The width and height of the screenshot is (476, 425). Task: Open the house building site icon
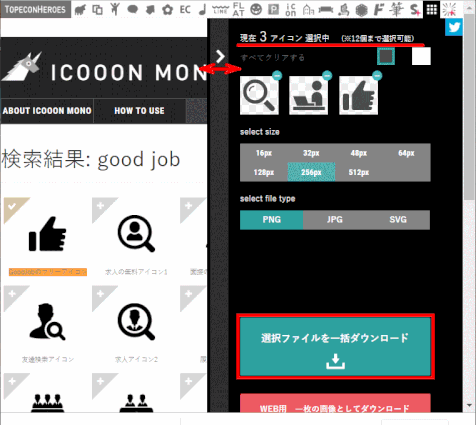pos(308,10)
